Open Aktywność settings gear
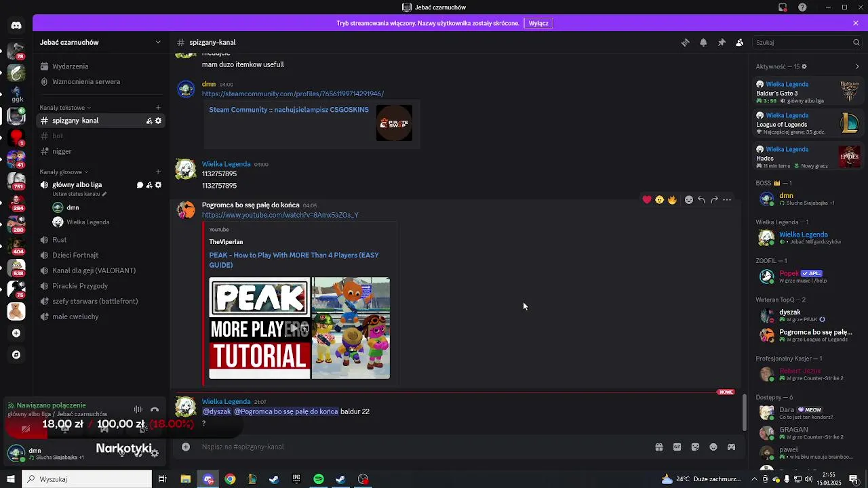The width and height of the screenshot is (868, 488). point(804,66)
